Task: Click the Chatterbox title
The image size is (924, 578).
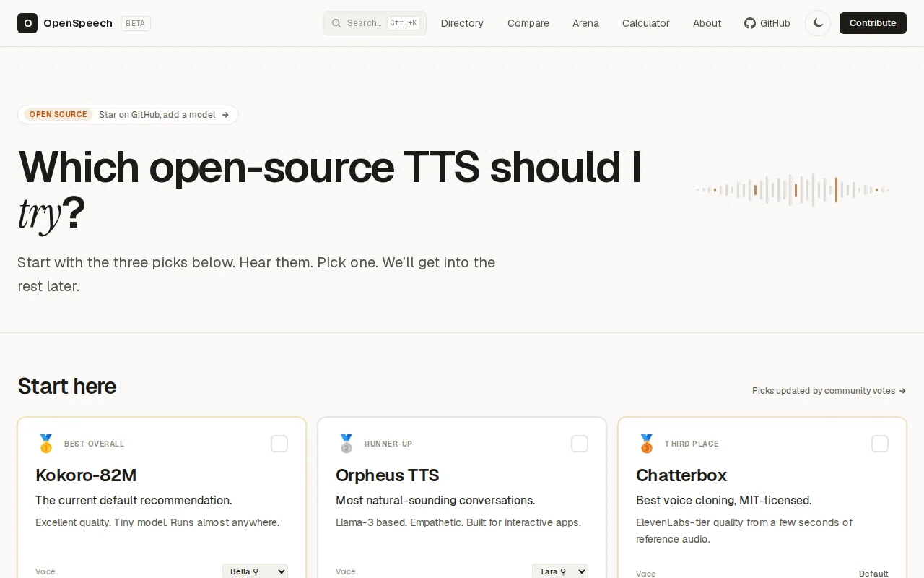Action: coord(681,475)
